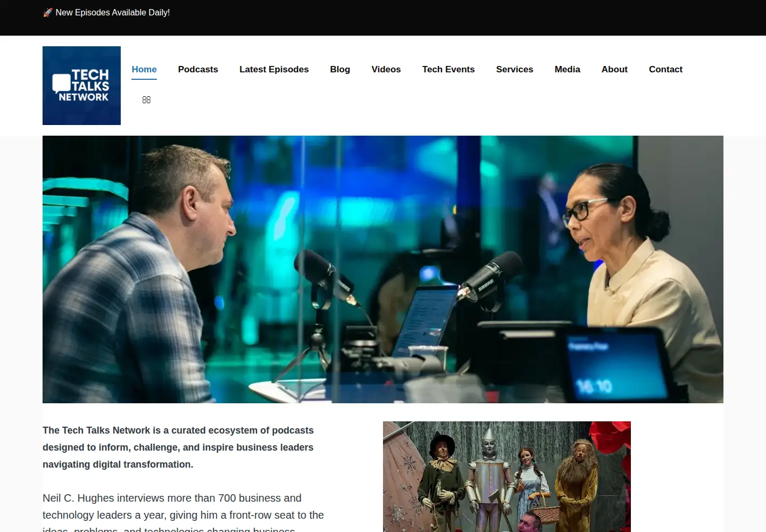Image resolution: width=766 pixels, height=532 pixels.
Task: Open the small grid icon below Home
Action: pyautogui.click(x=146, y=99)
